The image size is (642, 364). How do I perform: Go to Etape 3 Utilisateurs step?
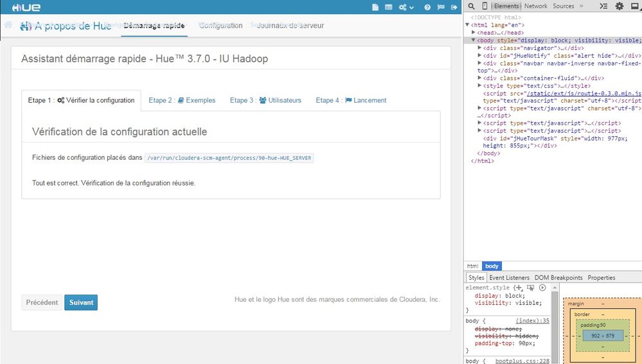point(265,100)
